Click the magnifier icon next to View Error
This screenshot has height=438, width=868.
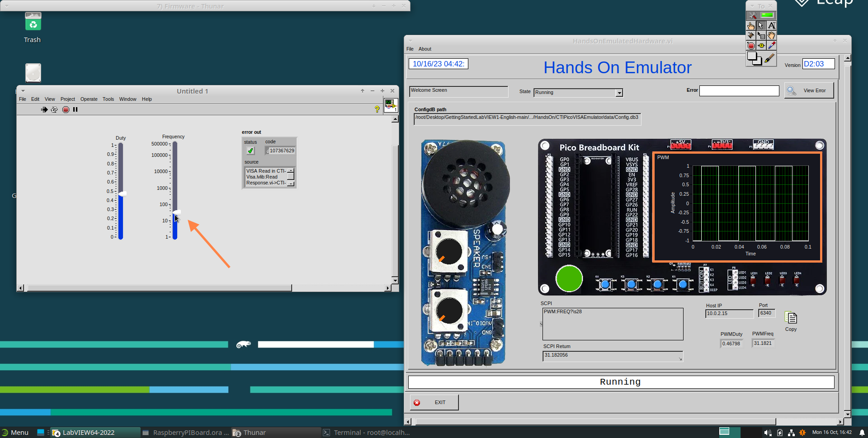click(791, 90)
